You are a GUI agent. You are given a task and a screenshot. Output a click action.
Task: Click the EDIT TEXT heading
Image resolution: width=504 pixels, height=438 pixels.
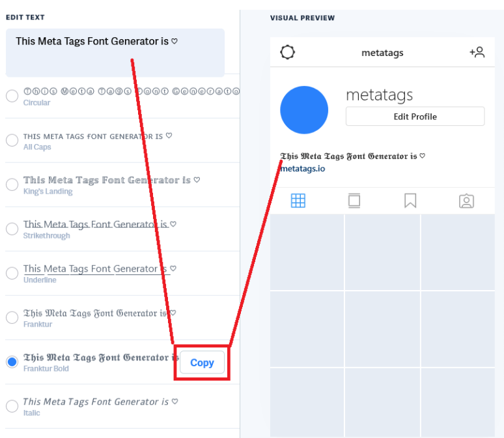coord(25,18)
